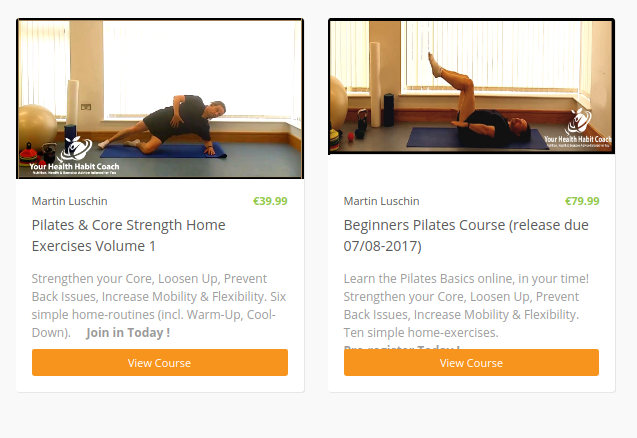This screenshot has height=438, width=637.
Task: Click Your Health Habit Coach logo on second image
Action: (578, 127)
